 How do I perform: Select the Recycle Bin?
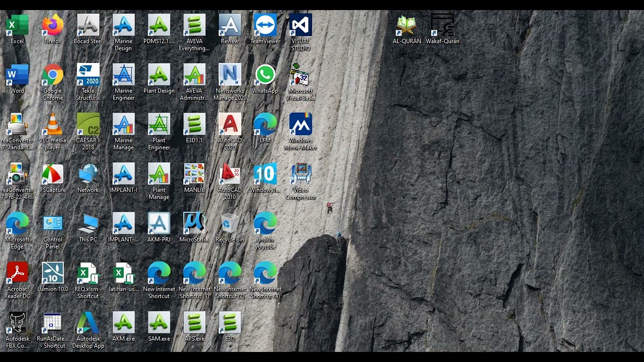coord(230,224)
